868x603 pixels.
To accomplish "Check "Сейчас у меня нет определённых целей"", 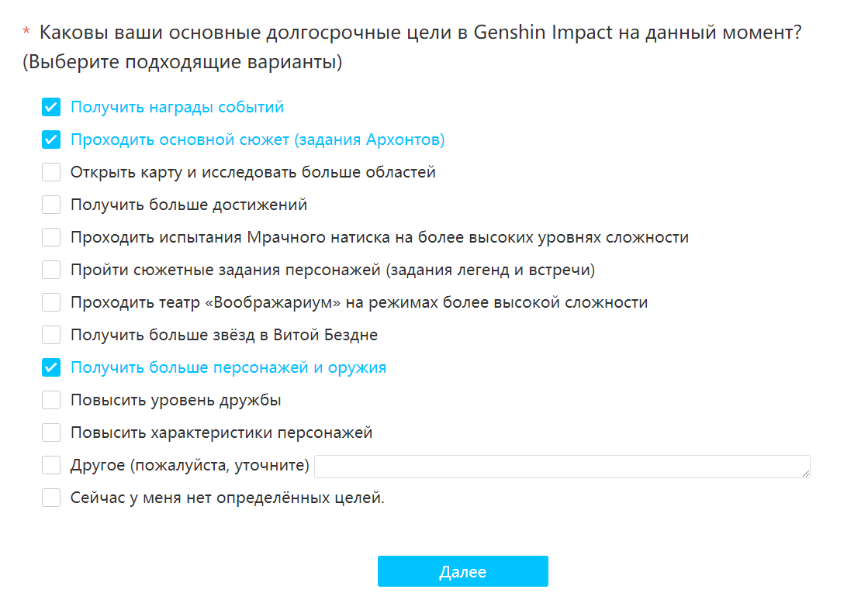I will point(51,498).
